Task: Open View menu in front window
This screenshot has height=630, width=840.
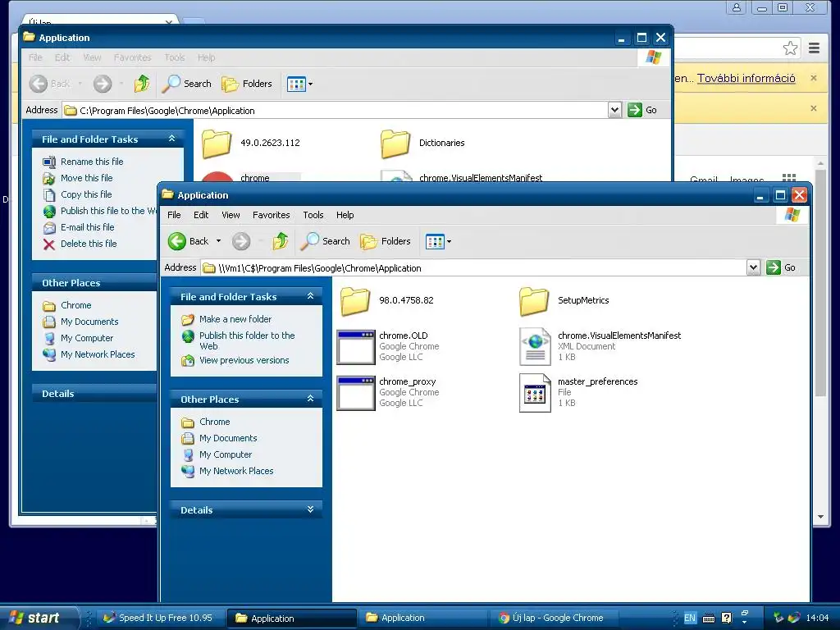Action: click(x=231, y=215)
